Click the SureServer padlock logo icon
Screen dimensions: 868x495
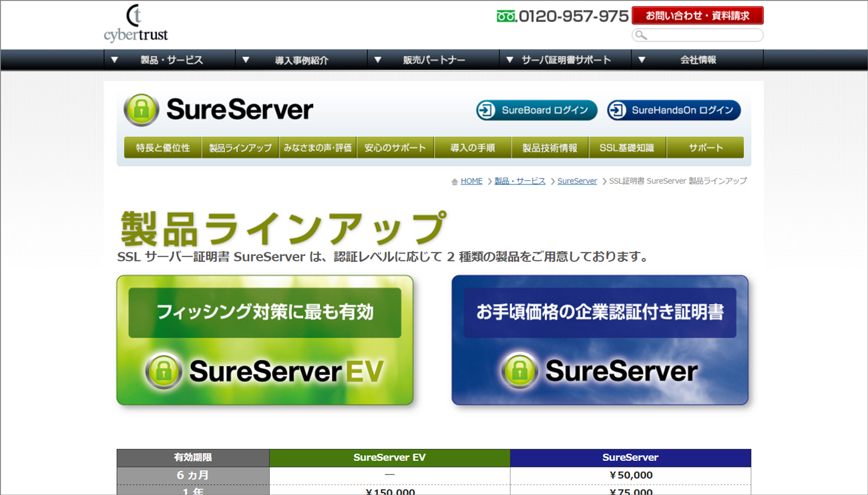[x=142, y=110]
